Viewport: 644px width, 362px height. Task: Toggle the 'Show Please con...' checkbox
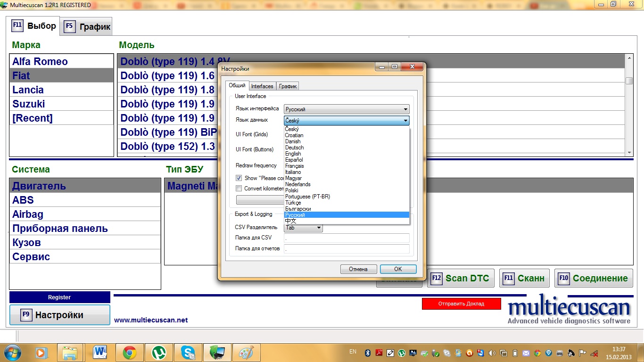coord(239,178)
